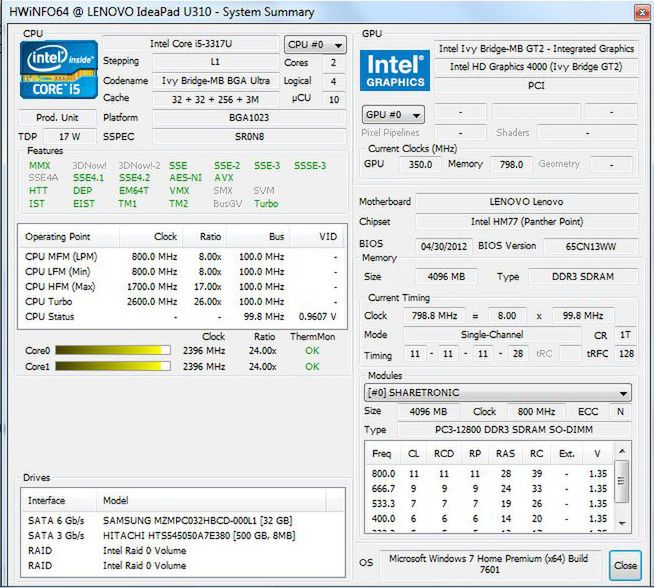Screen dimensions: 654x588
Task: Open the GPU #0 selector dropdown
Action: point(393,115)
